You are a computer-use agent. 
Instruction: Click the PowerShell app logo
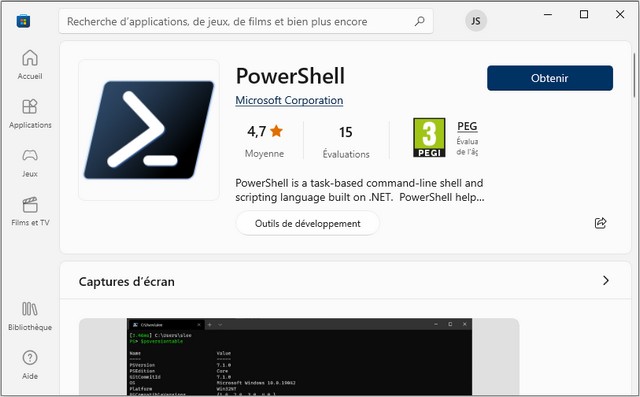coord(149,130)
